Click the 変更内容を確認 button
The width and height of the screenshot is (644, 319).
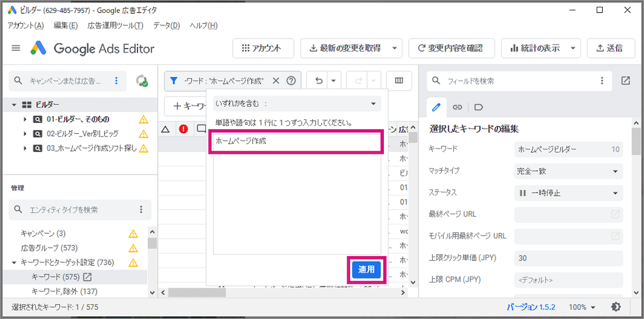pyautogui.click(x=451, y=48)
